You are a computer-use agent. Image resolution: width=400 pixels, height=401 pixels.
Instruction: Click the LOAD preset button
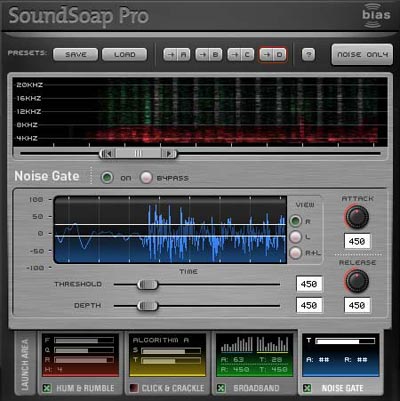tap(125, 55)
